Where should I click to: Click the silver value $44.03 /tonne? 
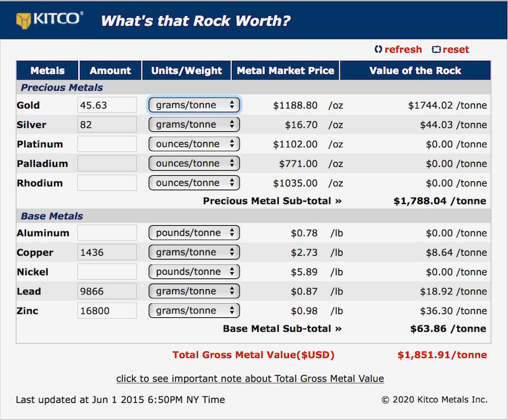(453, 125)
